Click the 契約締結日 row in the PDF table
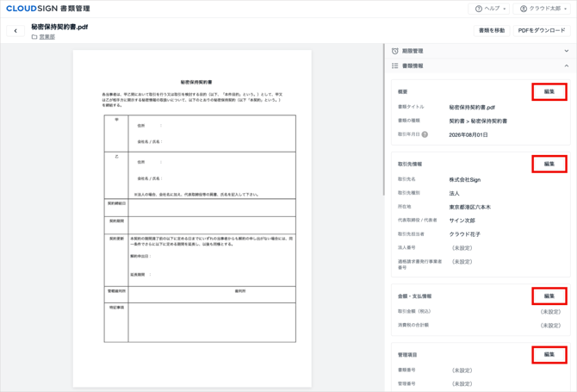The image size is (577, 392). tap(200, 208)
